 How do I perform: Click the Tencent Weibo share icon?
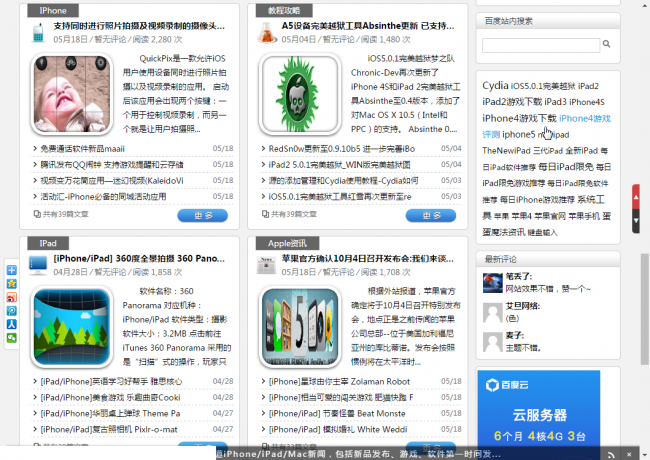11,311
